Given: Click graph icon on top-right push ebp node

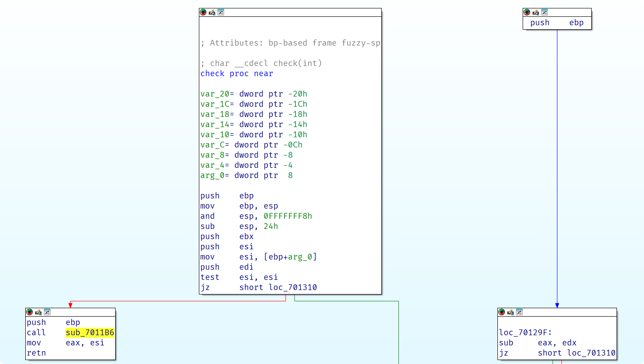Looking at the screenshot, I should coord(544,12).
